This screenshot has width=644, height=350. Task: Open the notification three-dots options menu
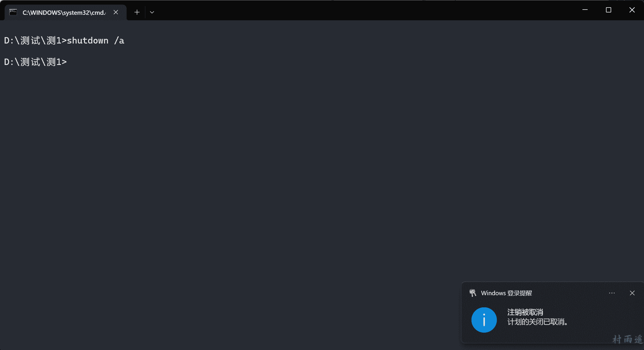[x=612, y=293]
